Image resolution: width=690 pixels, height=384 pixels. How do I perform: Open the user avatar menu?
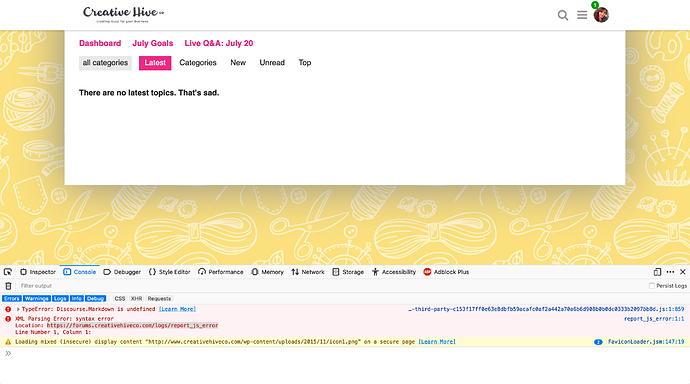[601, 15]
